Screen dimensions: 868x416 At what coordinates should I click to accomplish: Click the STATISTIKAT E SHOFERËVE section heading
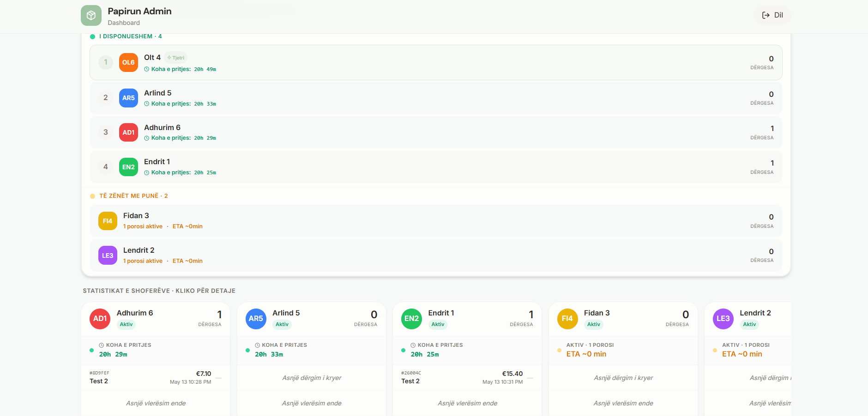click(x=159, y=291)
